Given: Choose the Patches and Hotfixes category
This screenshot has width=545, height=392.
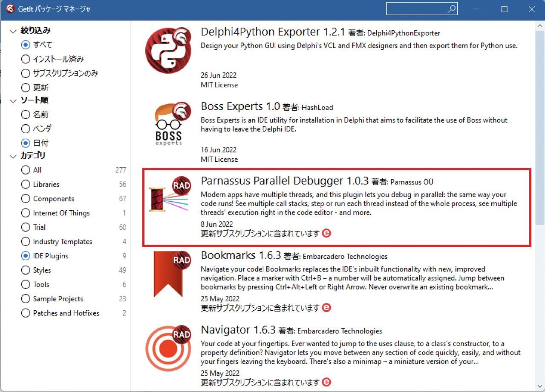Looking at the screenshot, I should point(60,313).
